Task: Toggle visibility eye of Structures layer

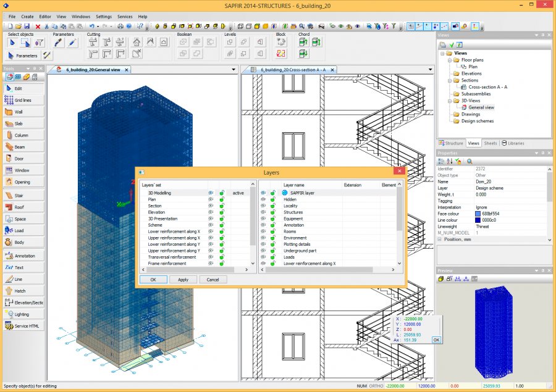Action: click(x=263, y=212)
